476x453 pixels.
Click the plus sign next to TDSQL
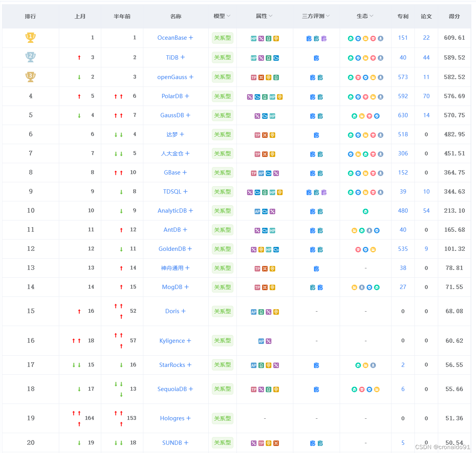click(x=185, y=192)
